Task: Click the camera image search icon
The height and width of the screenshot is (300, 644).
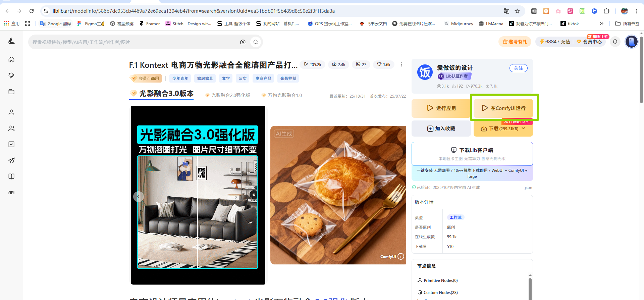Action: tap(243, 42)
